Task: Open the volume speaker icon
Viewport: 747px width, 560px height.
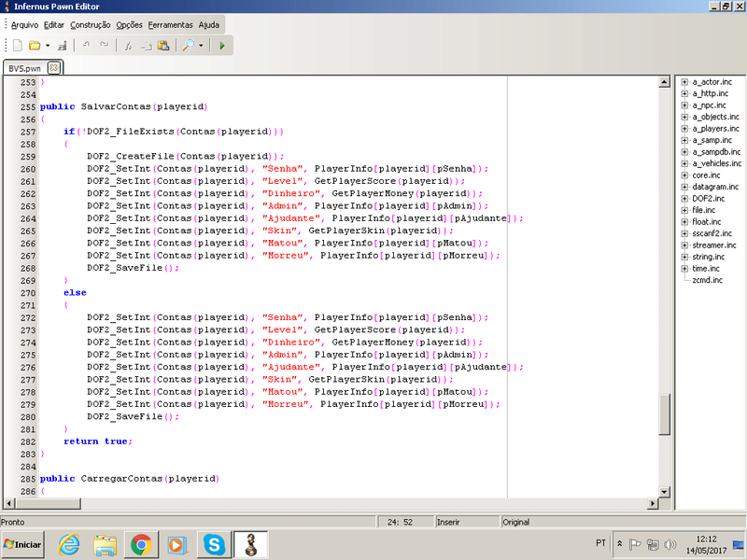Action: [x=670, y=544]
